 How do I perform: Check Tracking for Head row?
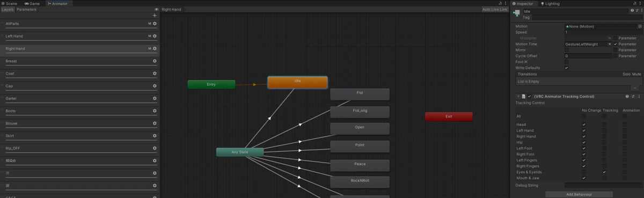point(604,124)
